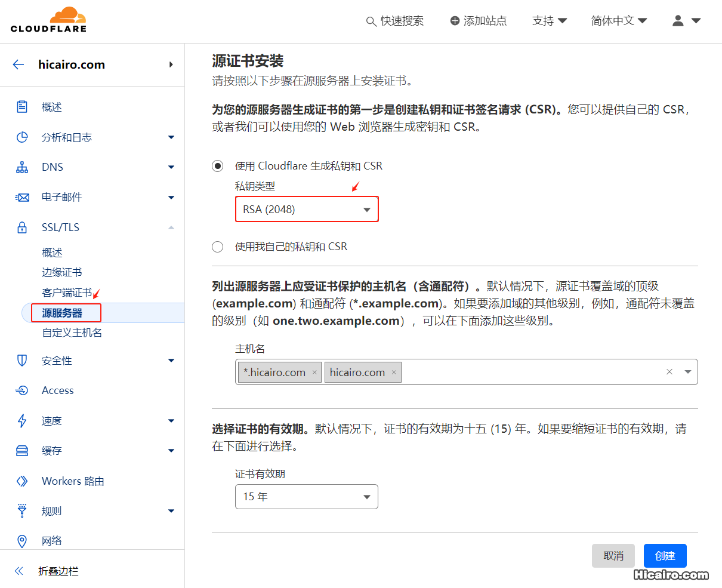Switch to the 边缘证书 tab in SSL/TLS
The image size is (722, 588).
point(61,272)
